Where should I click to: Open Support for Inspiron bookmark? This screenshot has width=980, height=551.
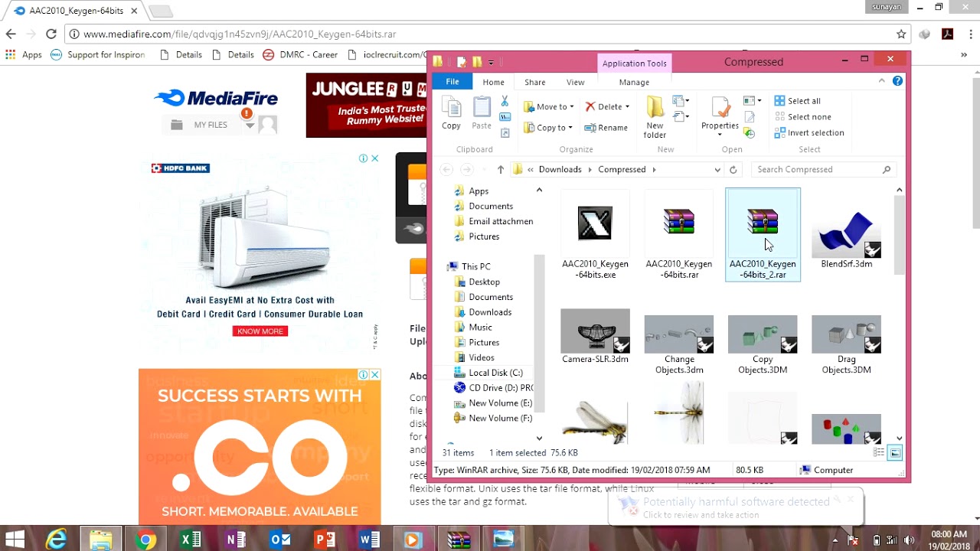(x=97, y=55)
